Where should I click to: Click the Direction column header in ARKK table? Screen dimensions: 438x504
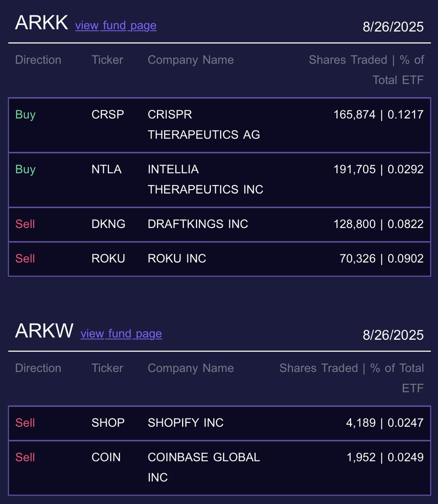38,60
